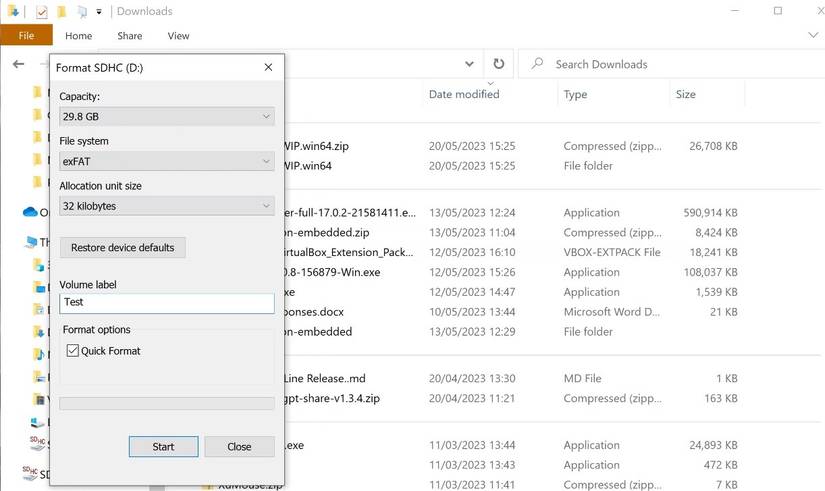
Task: Click the OneDrive cloud icon in sidebar
Action: pyautogui.click(x=30, y=212)
